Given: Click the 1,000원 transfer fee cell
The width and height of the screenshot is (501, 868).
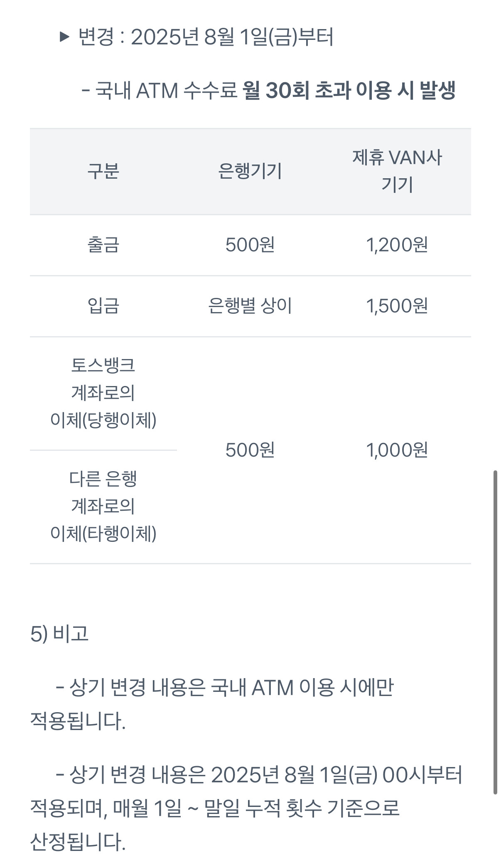Looking at the screenshot, I should [397, 450].
